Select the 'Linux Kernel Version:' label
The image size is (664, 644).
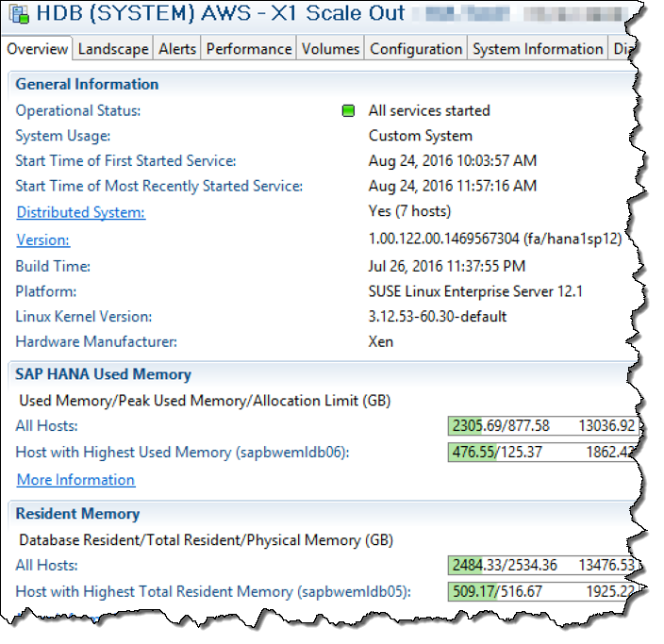tap(83, 317)
